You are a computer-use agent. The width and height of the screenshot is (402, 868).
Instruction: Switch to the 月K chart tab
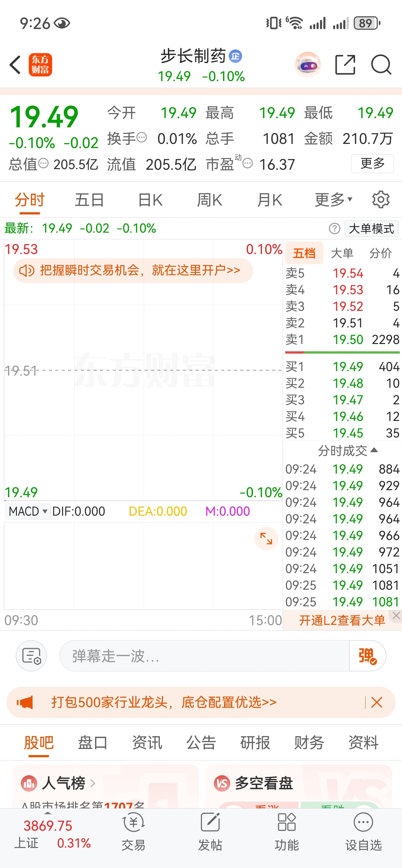pyautogui.click(x=269, y=200)
